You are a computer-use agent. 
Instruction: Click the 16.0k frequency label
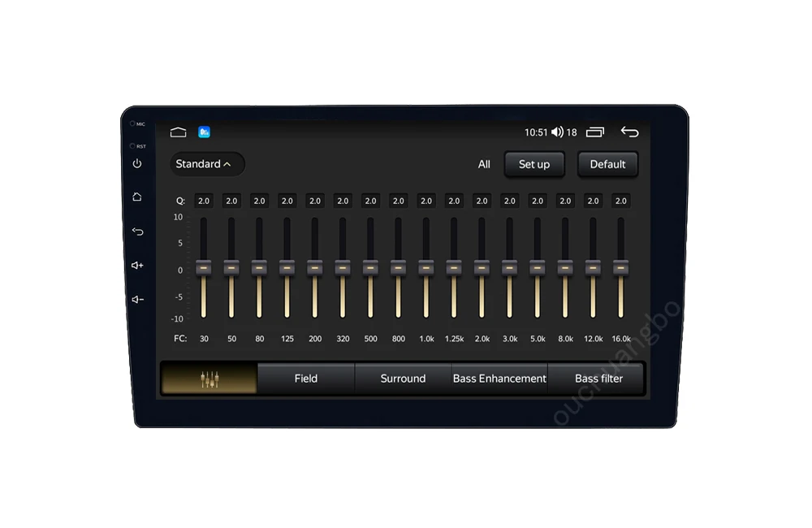click(x=621, y=339)
